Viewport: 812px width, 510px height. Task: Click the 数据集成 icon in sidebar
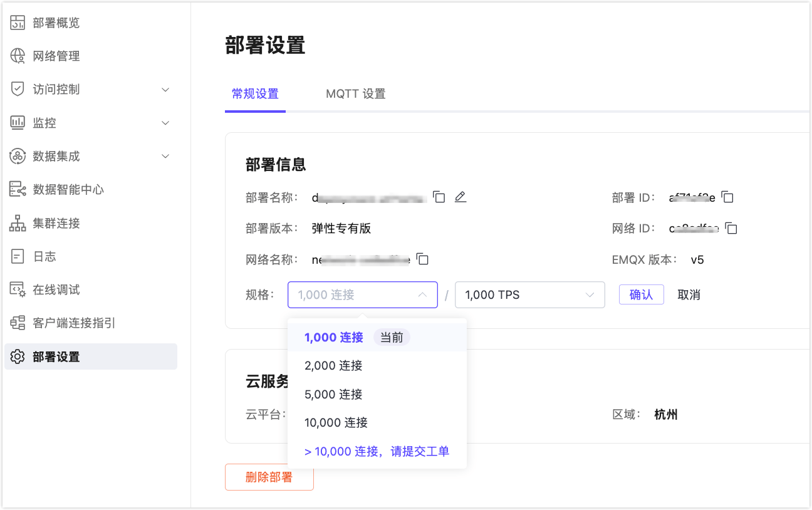click(18, 156)
